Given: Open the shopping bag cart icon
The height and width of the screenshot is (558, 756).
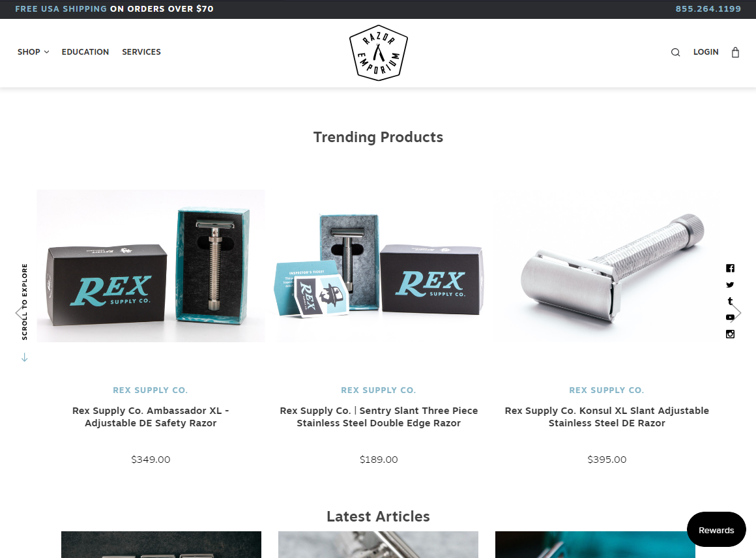Looking at the screenshot, I should click(734, 52).
